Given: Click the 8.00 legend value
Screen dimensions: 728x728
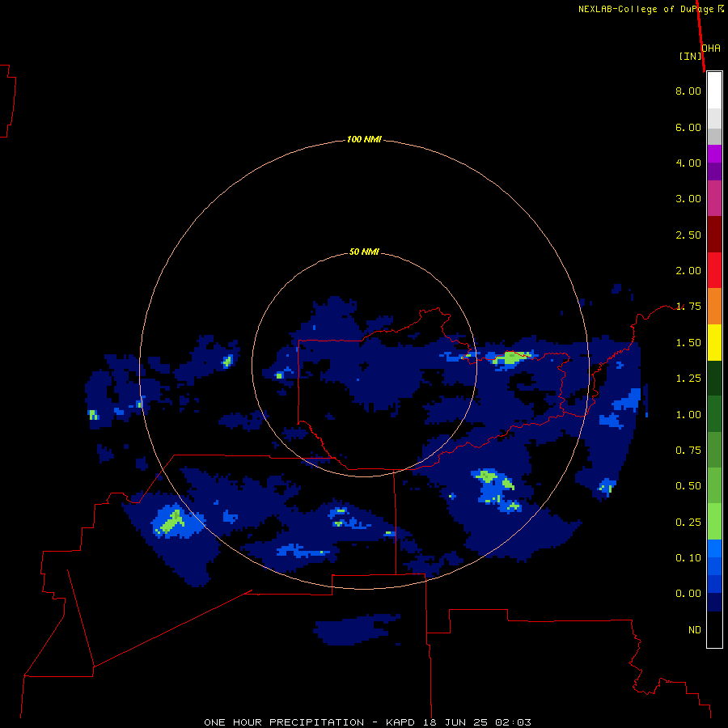Looking at the screenshot, I should [688, 91].
